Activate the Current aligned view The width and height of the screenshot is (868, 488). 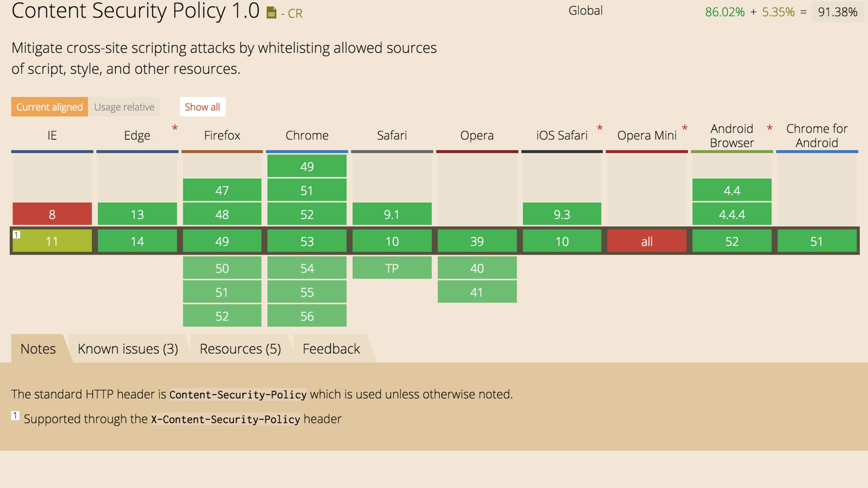(49, 107)
